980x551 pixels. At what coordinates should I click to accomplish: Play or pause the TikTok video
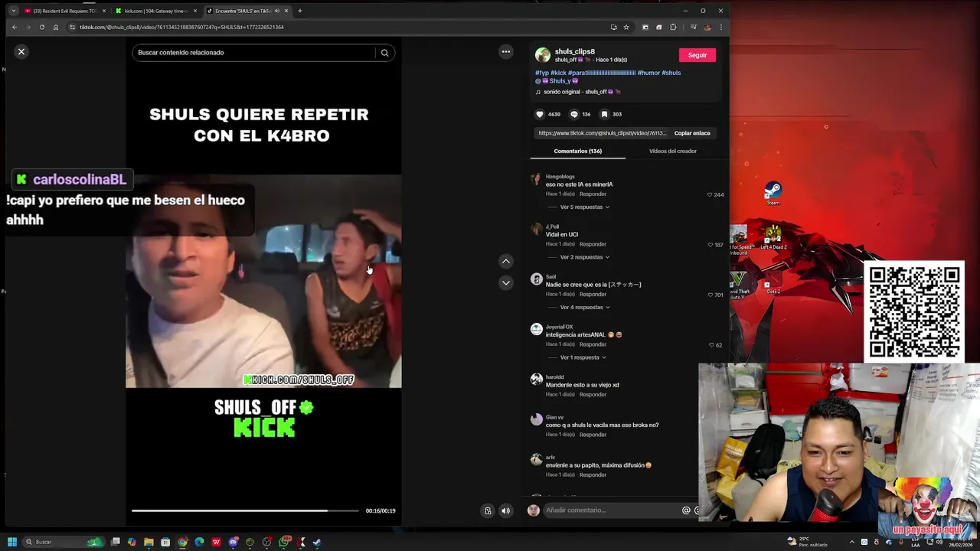[x=263, y=281]
